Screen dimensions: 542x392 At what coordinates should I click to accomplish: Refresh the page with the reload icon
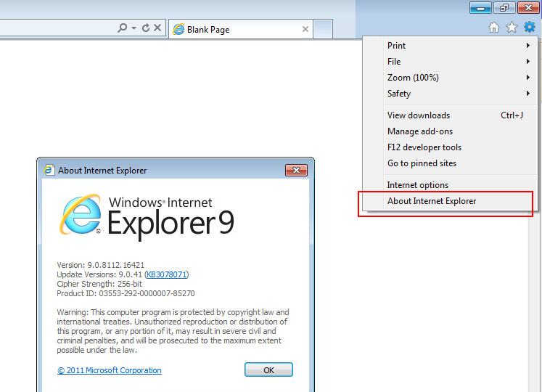(x=146, y=28)
